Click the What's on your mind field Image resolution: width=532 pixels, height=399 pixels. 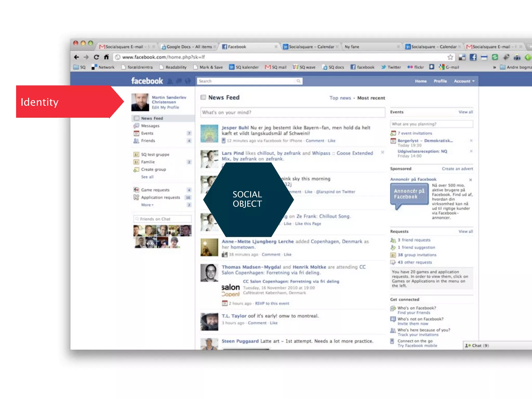(292, 112)
